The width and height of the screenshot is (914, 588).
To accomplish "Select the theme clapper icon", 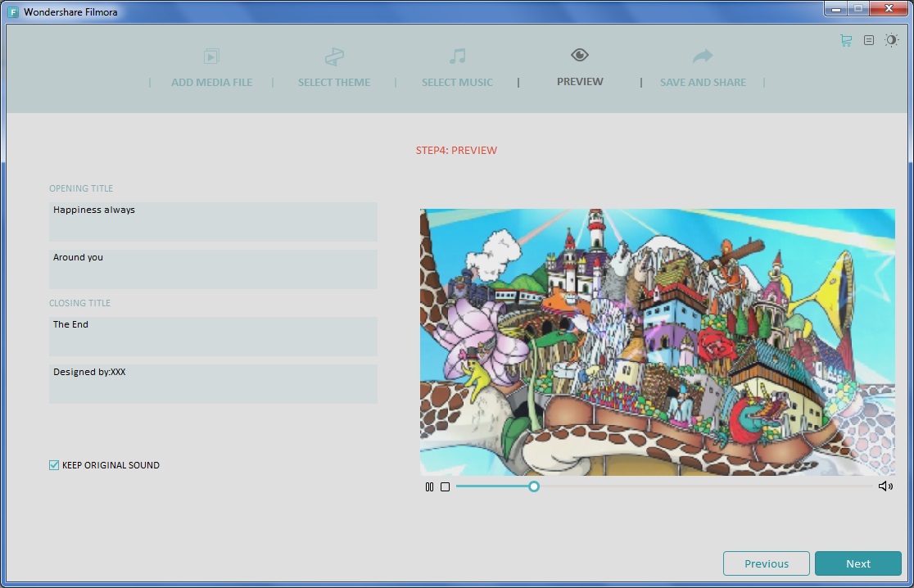I will [x=334, y=57].
